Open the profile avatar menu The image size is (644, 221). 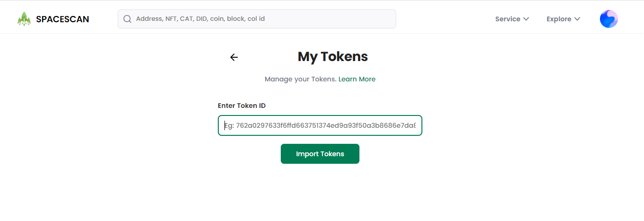(608, 19)
